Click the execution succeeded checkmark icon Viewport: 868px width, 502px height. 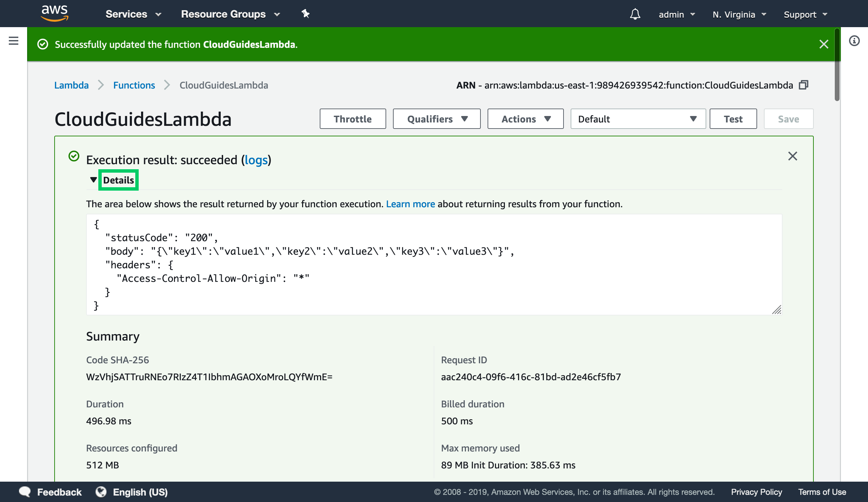point(74,156)
